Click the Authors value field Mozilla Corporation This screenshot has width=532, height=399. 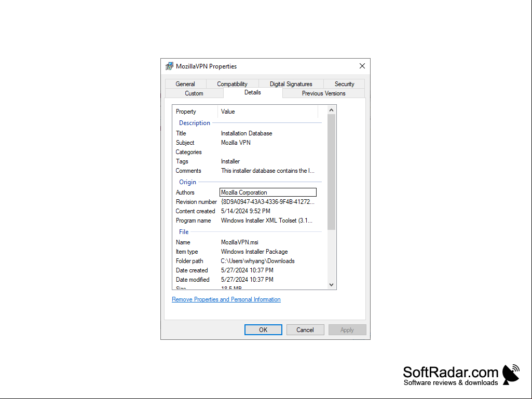click(268, 192)
